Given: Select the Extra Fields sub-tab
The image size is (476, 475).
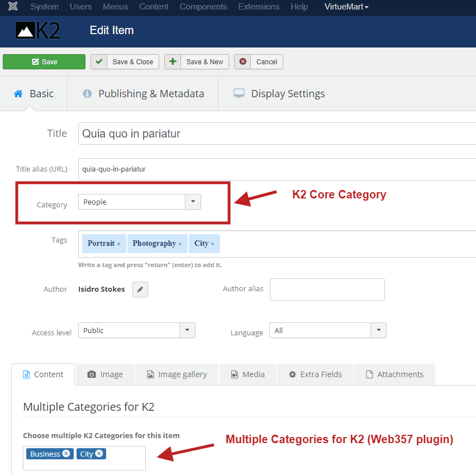Looking at the screenshot, I should pyautogui.click(x=315, y=374).
